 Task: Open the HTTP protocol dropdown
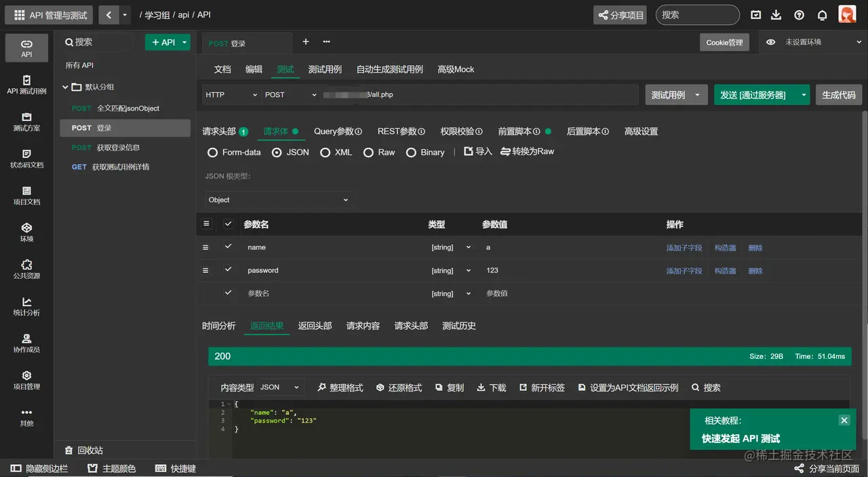[x=231, y=95]
